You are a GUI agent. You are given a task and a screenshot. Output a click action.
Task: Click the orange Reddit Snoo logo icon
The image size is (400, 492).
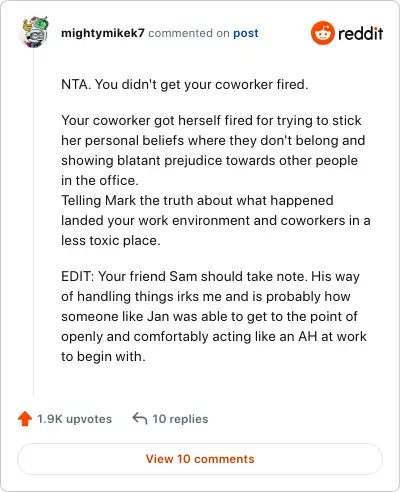pyautogui.click(x=322, y=33)
